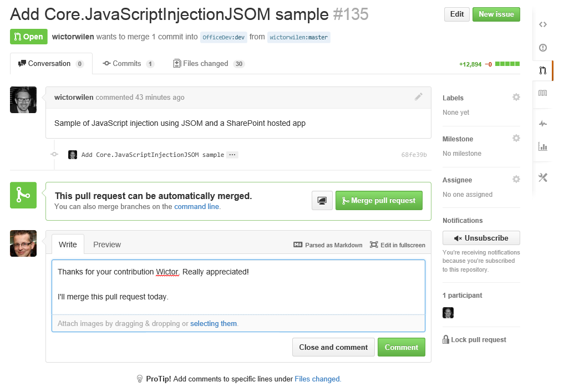Open the repository Settings tools icon
569x392 pixels.
(543, 177)
